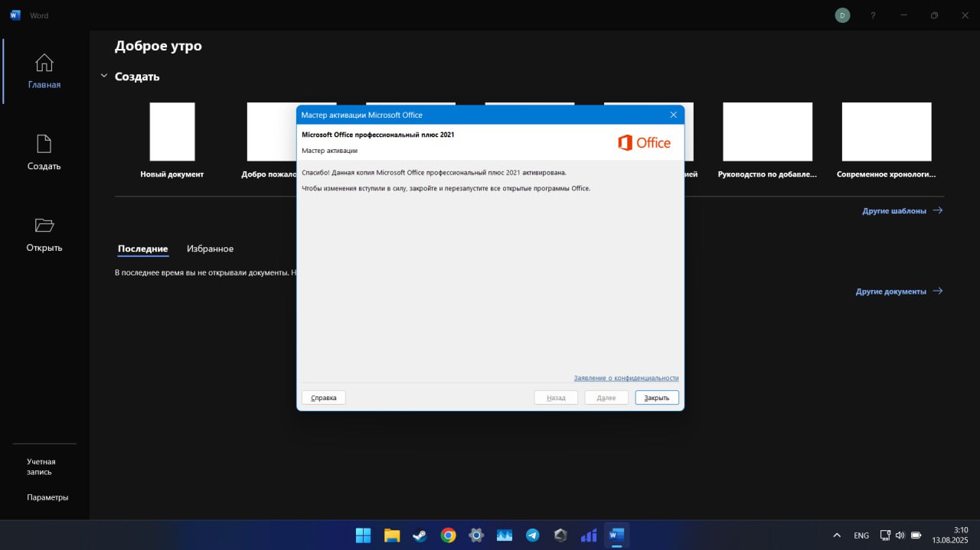The width and height of the screenshot is (980, 550).
Task: Open Telegram from the taskbar
Action: [532, 535]
